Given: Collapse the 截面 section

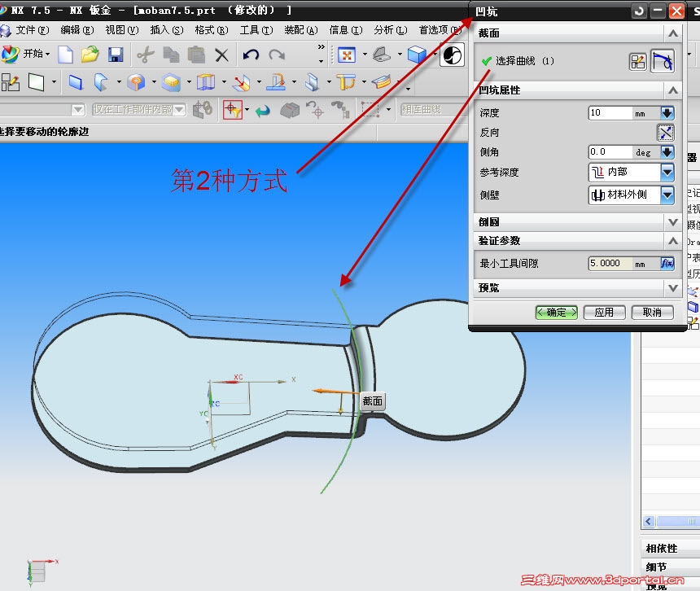Looking at the screenshot, I should click(x=673, y=33).
